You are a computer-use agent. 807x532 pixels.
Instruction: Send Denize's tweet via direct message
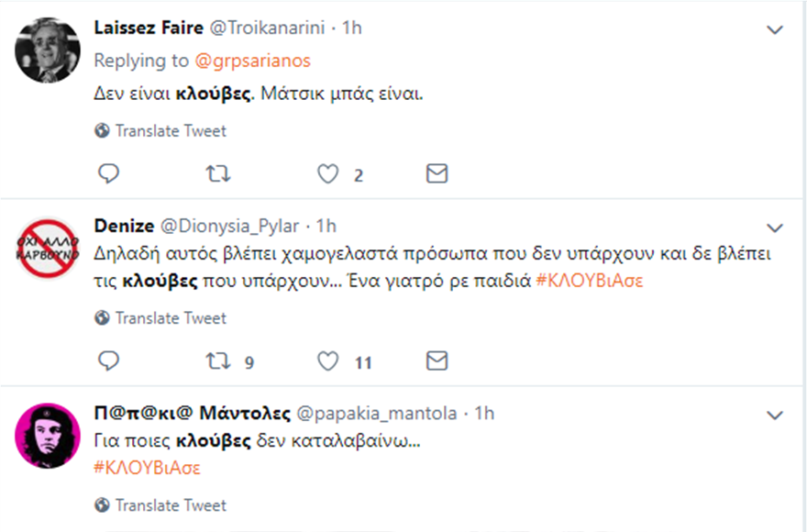[x=438, y=361]
